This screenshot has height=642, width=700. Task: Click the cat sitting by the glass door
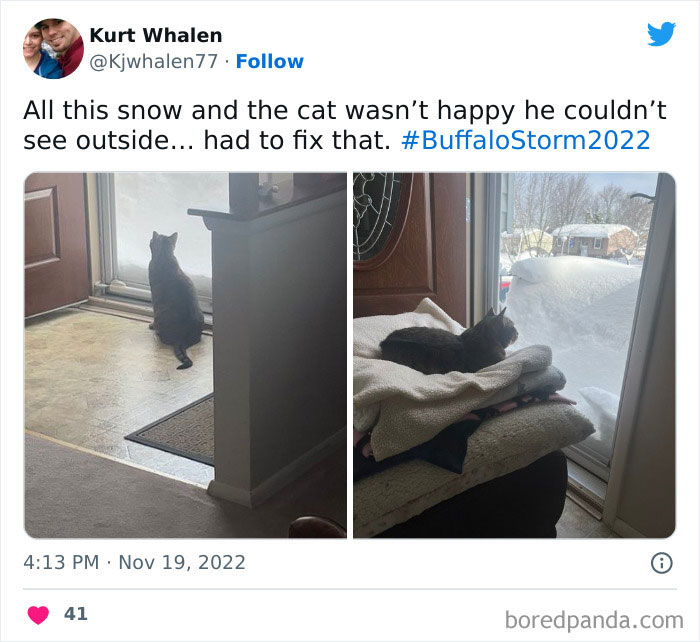pyautogui.click(x=175, y=299)
